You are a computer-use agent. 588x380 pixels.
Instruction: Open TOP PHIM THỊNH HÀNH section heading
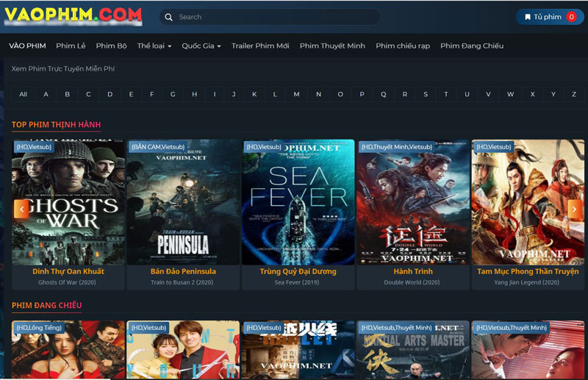click(57, 124)
